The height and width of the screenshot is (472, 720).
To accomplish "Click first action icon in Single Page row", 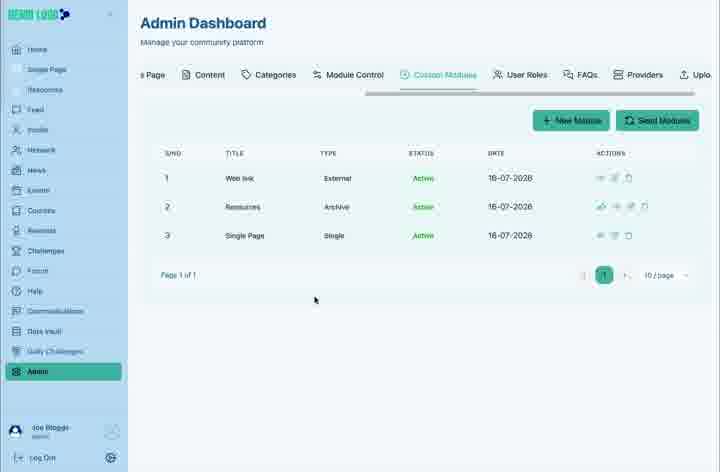I will tap(600, 236).
